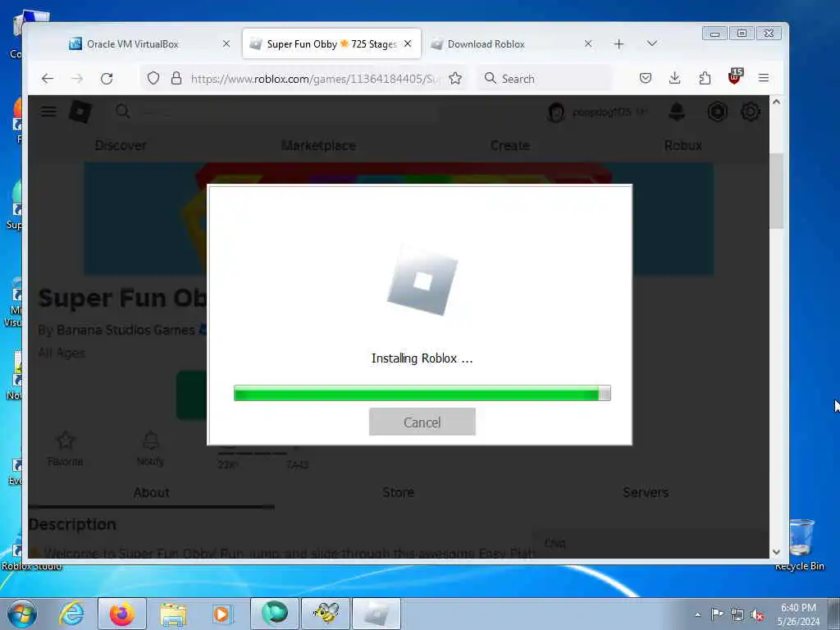Open Windows Explorer from taskbar
The height and width of the screenshot is (630, 840).
172,614
